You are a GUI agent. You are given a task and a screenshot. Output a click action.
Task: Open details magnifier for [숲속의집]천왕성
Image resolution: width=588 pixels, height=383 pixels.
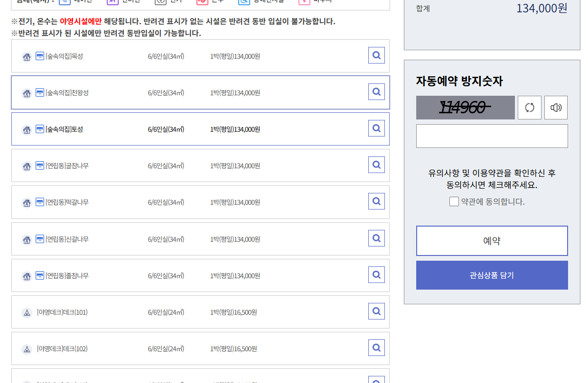(376, 92)
